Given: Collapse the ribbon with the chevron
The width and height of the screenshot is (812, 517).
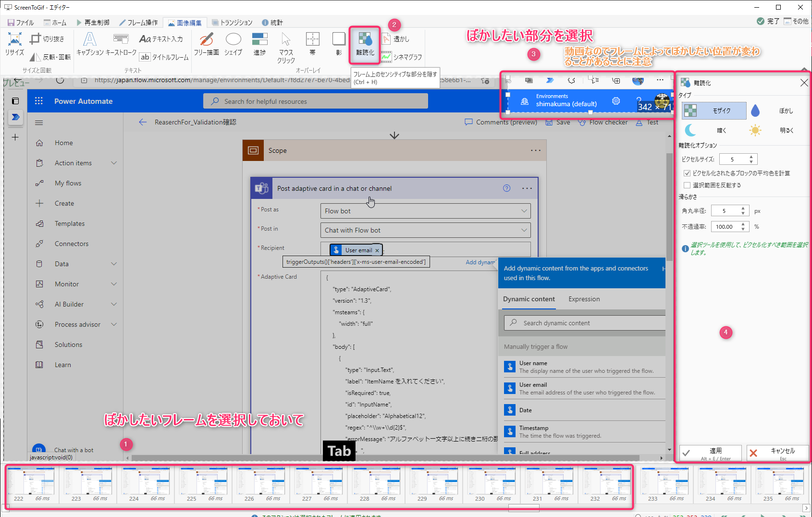Looking at the screenshot, I should (805, 70).
